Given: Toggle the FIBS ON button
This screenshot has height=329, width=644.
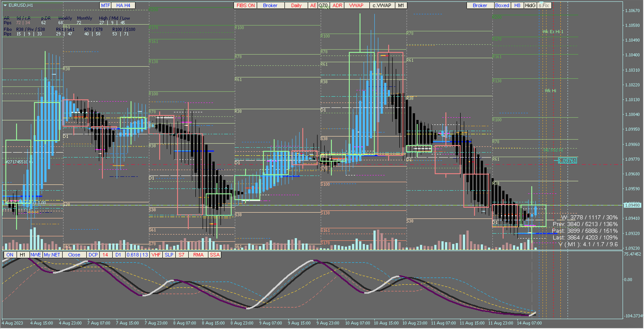Looking at the screenshot, I should (x=245, y=6).
